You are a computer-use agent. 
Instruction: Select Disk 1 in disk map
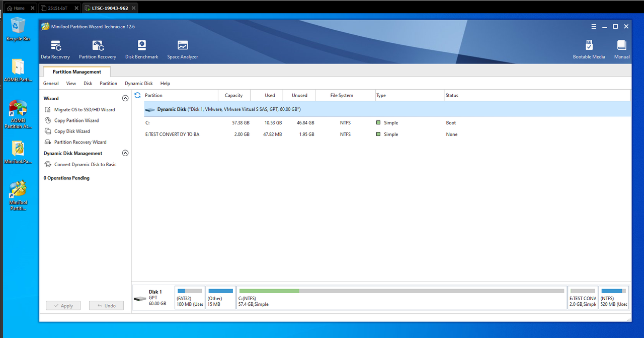tap(153, 298)
